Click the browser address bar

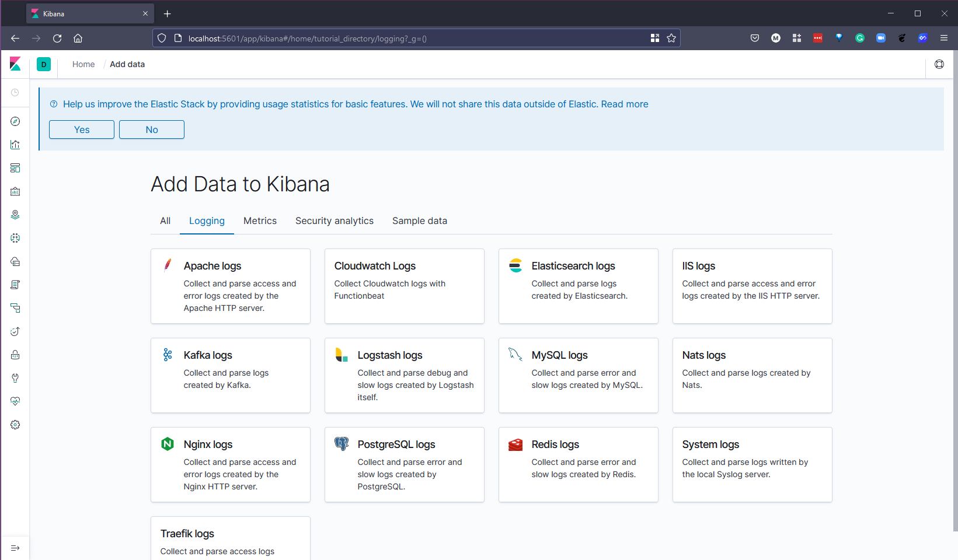409,38
